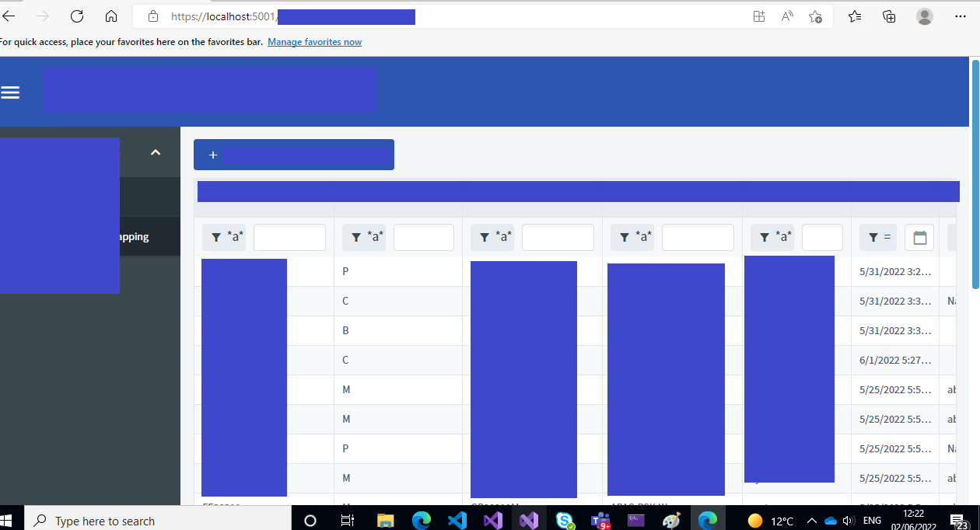Screen dimensions: 980x530
Task: Open the Collections icon in Edge toolbar
Action: click(x=889, y=16)
